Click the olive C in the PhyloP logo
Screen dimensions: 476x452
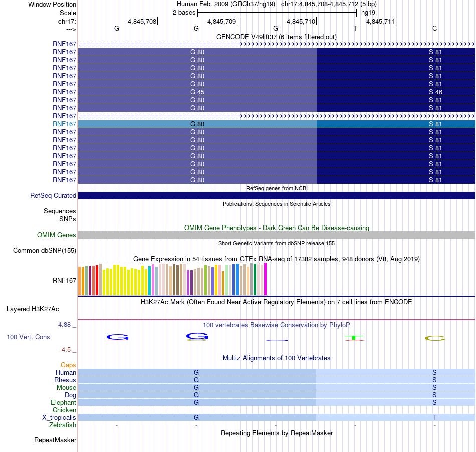pyautogui.click(x=435, y=338)
